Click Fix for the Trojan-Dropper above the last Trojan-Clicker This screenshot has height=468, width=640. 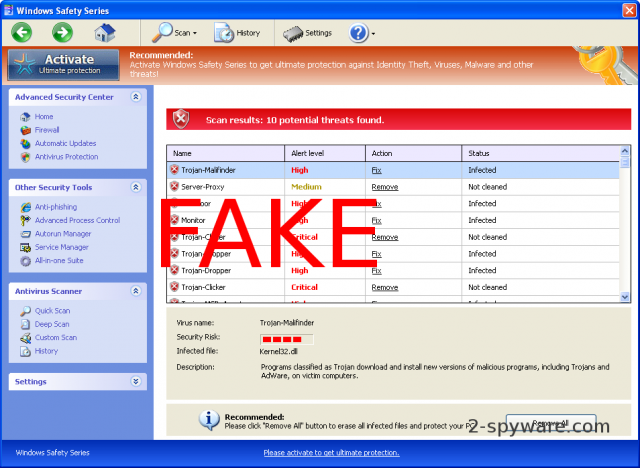376,271
